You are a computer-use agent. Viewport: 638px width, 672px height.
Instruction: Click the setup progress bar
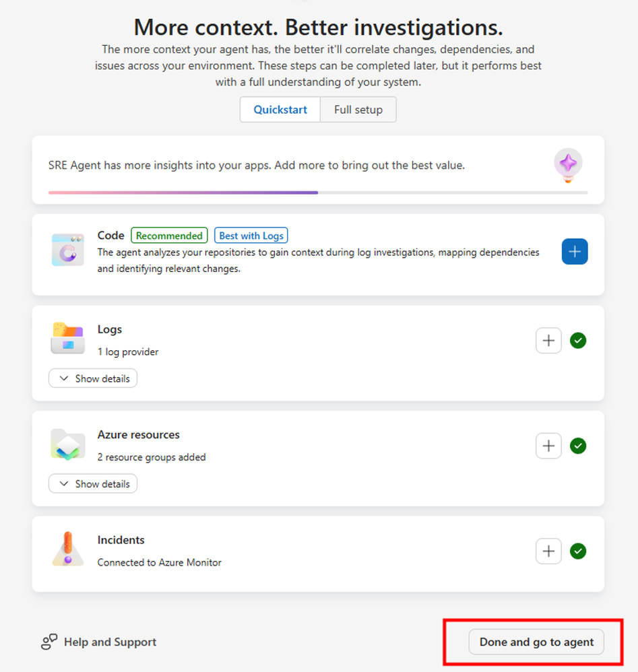tap(318, 193)
